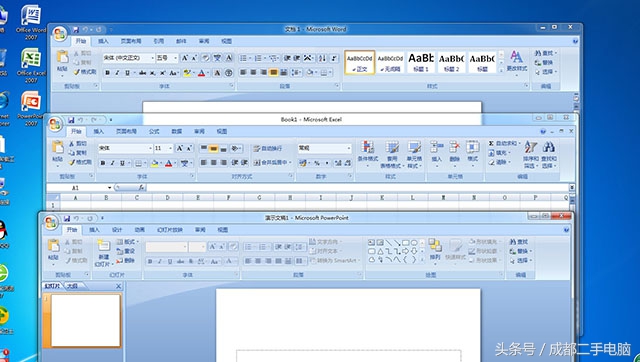Apply the Heading 1 (标题 1) style in Word
Screen dimensions: 640x362
[x=421, y=62]
